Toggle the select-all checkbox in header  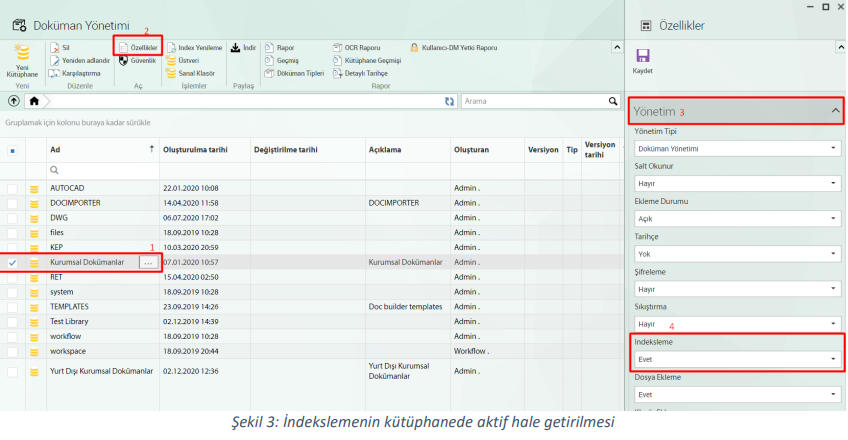coord(13,151)
